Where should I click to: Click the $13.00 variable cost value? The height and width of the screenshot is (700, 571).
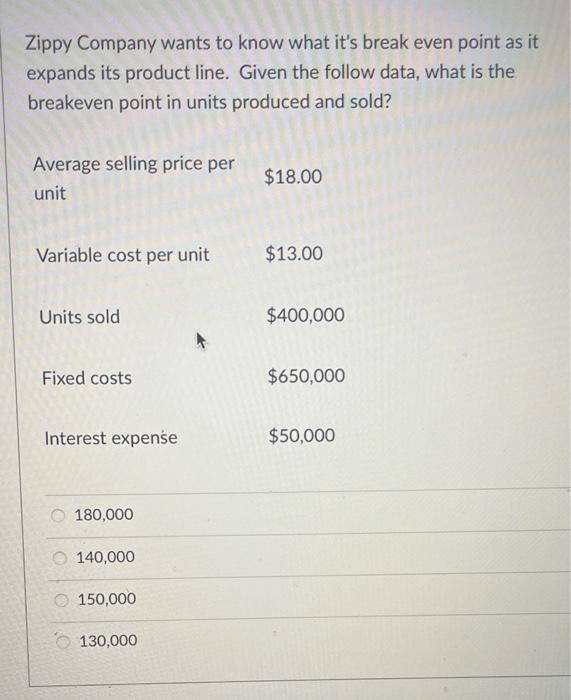(x=294, y=254)
